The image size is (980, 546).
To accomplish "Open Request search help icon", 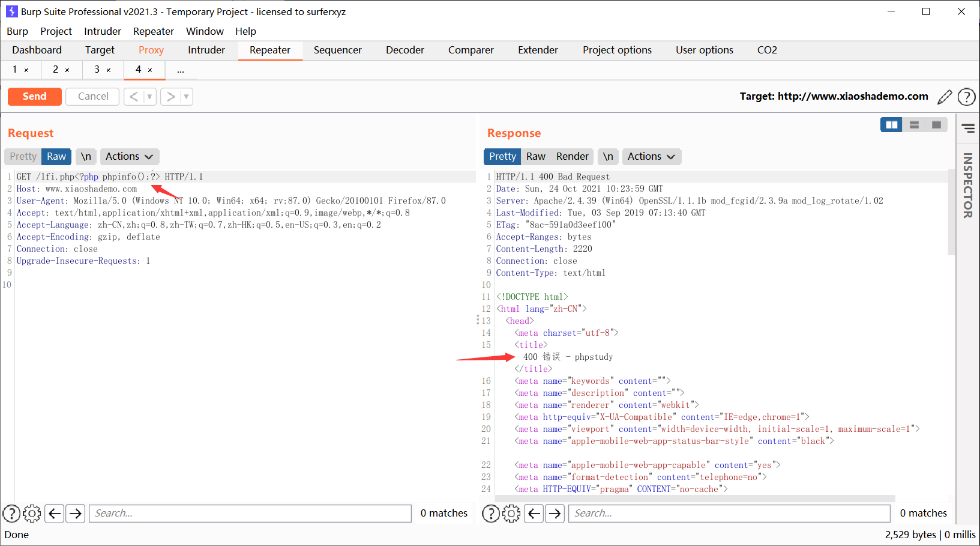I will 11,514.
